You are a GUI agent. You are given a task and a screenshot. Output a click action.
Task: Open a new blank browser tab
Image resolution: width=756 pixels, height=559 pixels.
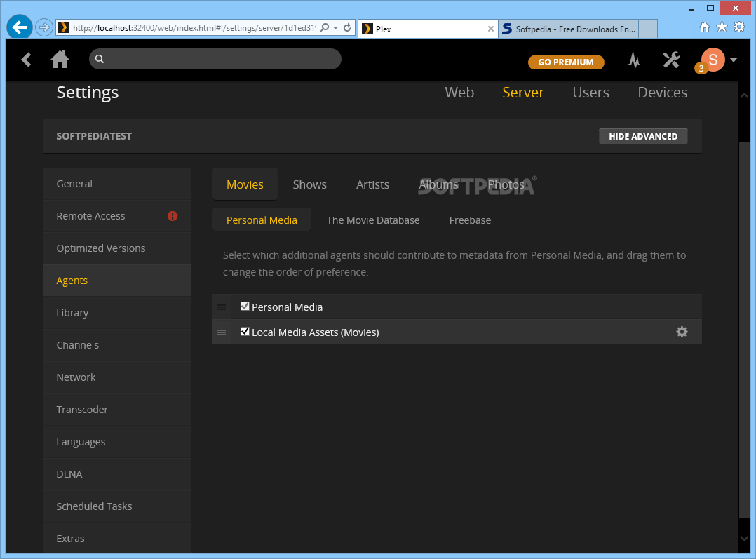click(x=648, y=29)
